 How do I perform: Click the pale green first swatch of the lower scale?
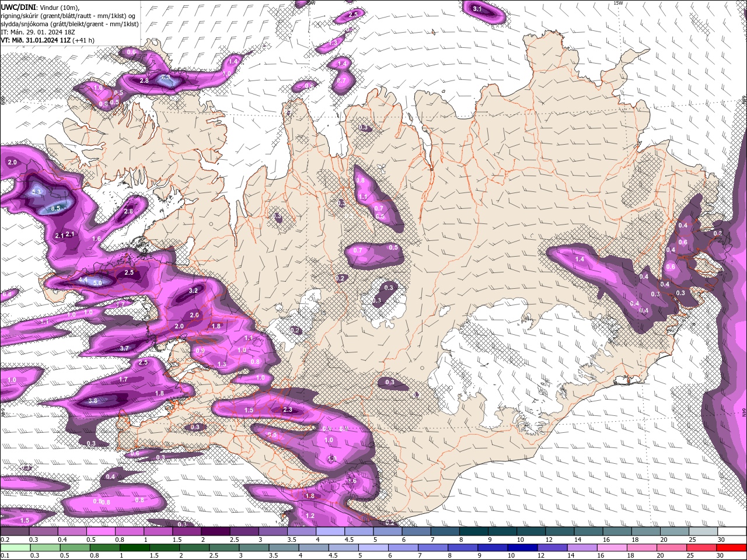pyautogui.click(x=15, y=548)
